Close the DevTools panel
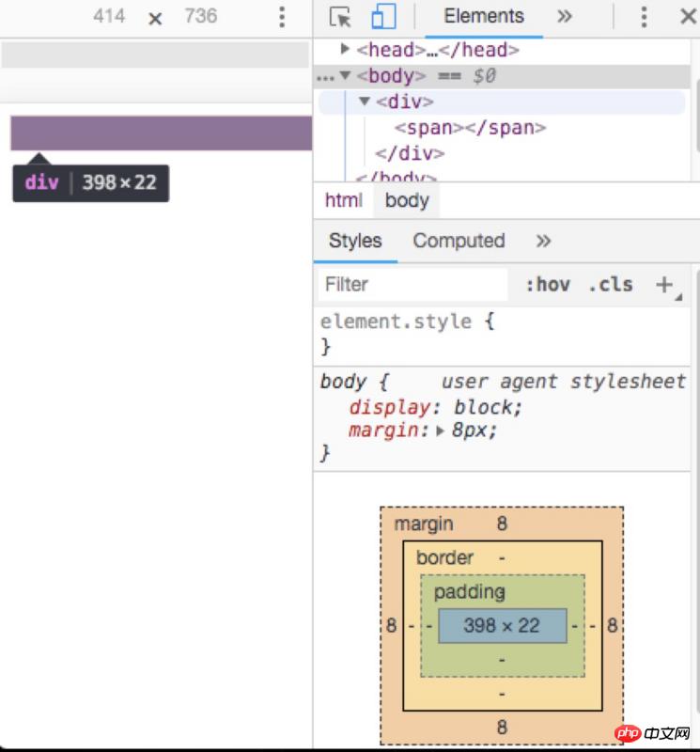700x752 pixels. point(688,17)
